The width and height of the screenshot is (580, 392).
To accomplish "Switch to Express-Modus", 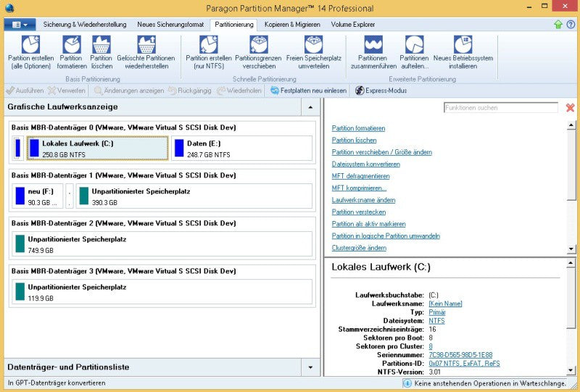I will pos(381,91).
